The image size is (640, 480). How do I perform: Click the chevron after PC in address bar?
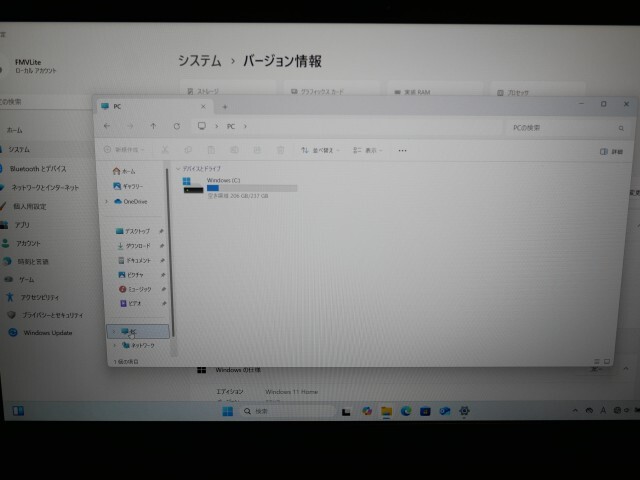coord(245,127)
